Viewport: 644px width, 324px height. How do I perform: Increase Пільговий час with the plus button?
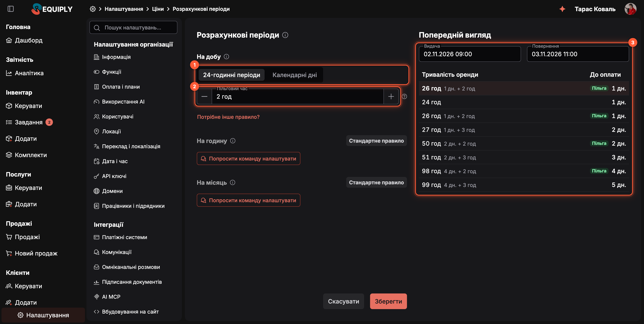point(391,96)
